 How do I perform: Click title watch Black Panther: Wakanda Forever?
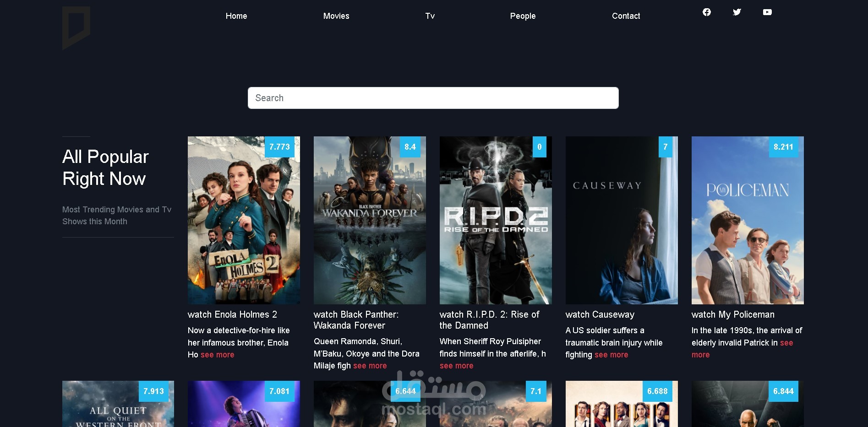coord(356,320)
